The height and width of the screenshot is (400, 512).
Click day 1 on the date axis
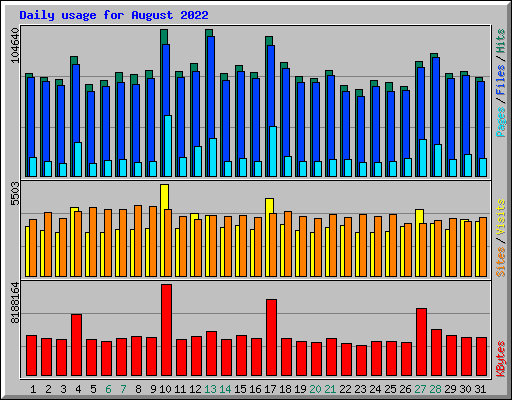tap(33, 389)
